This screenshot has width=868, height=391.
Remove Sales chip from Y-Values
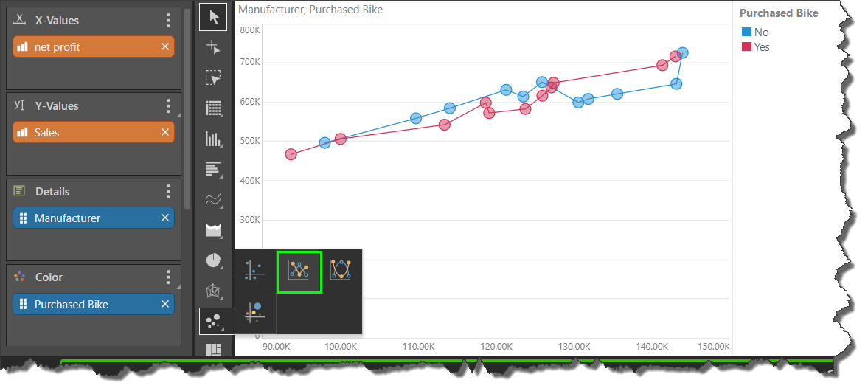pyautogui.click(x=165, y=133)
